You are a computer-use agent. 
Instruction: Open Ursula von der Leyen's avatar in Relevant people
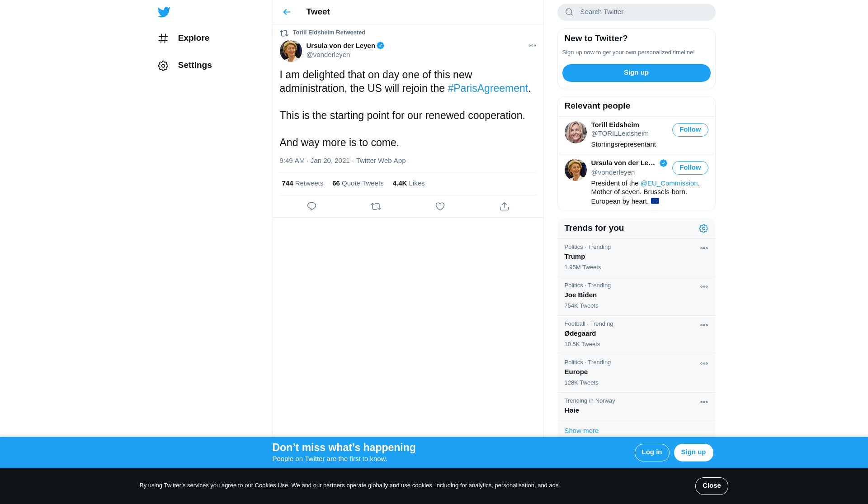click(x=576, y=170)
